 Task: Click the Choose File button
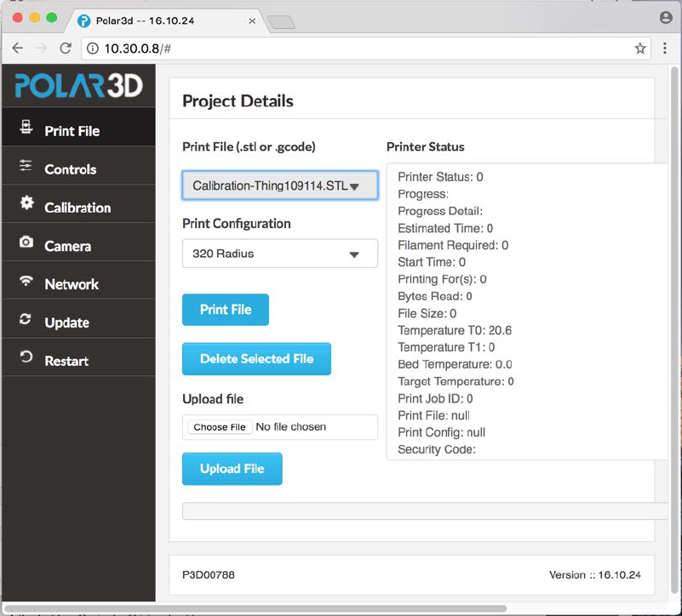pyautogui.click(x=220, y=427)
